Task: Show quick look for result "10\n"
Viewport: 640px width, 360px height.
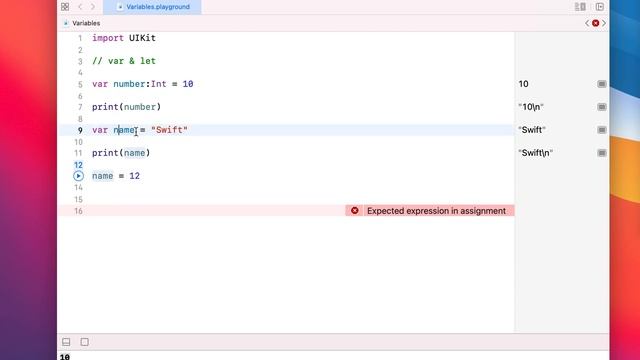Action: (602, 107)
